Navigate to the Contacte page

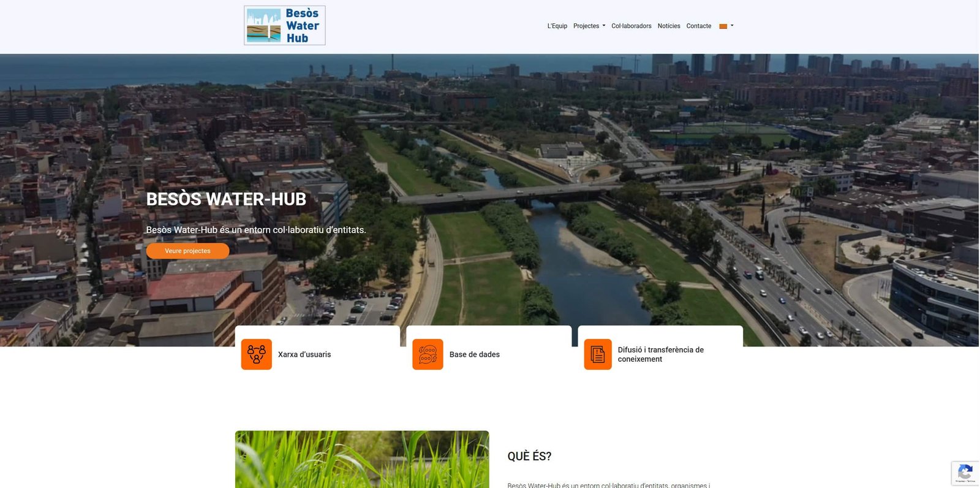(698, 26)
